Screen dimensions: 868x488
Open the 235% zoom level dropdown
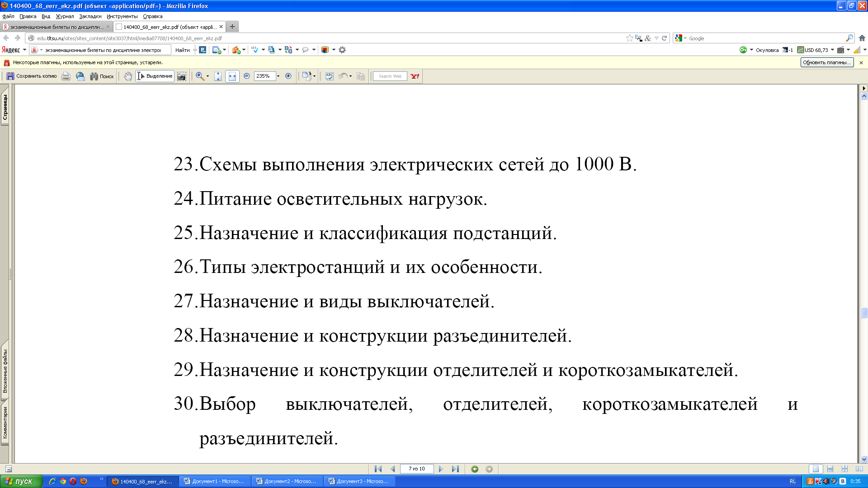click(278, 76)
